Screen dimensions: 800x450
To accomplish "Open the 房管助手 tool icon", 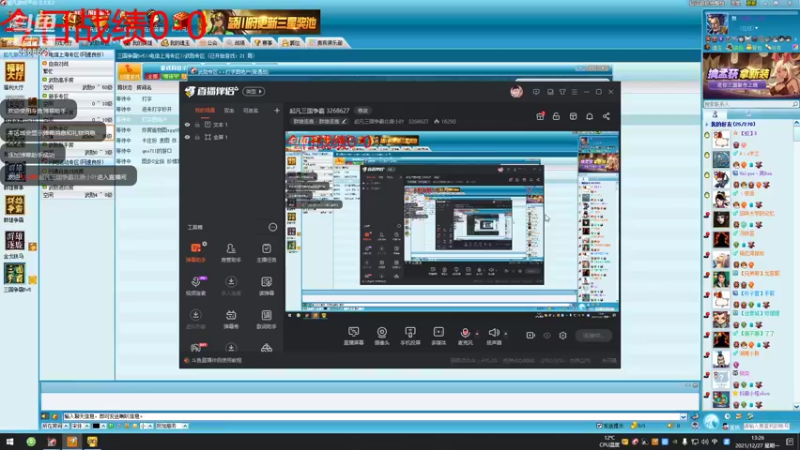I will [231, 253].
